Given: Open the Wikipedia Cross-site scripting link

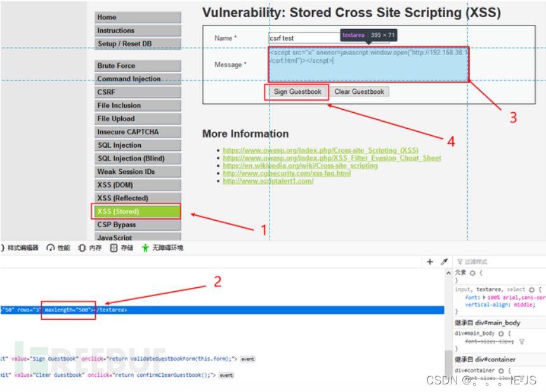Looking at the screenshot, I should click(300, 166).
